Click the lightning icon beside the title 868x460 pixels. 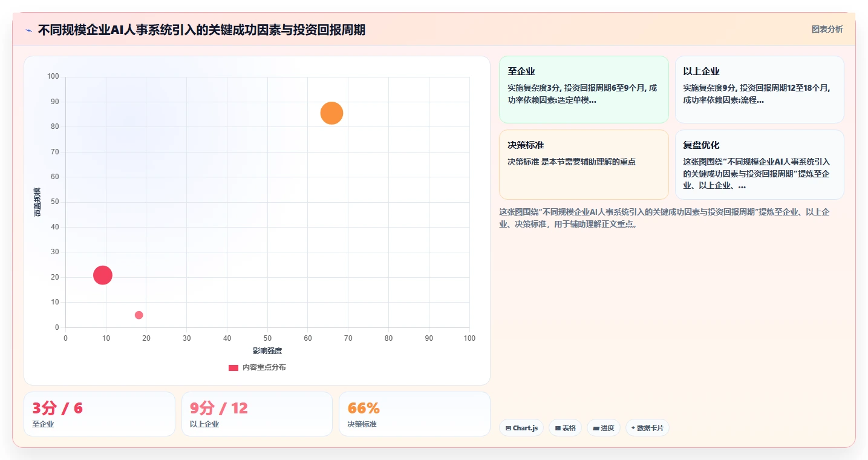click(28, 30)
